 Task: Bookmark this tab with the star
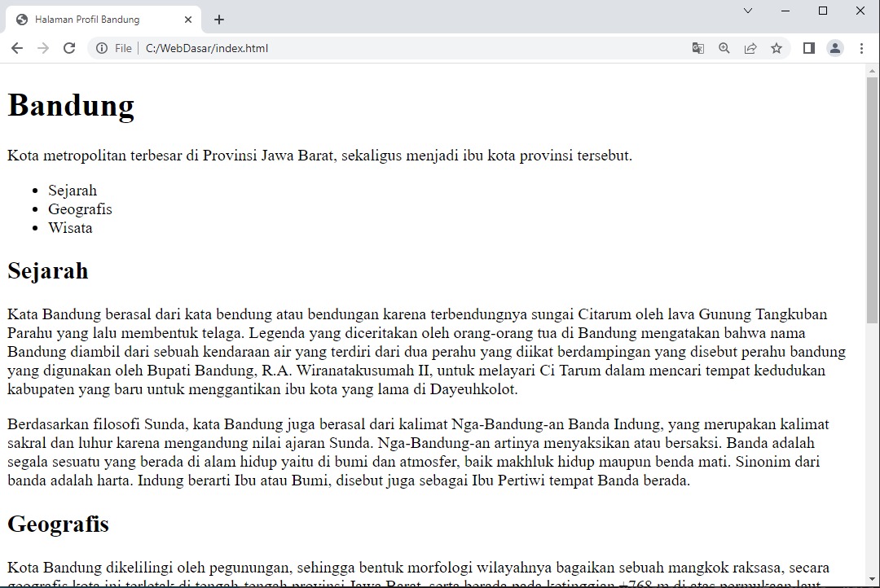pos(777,48)
